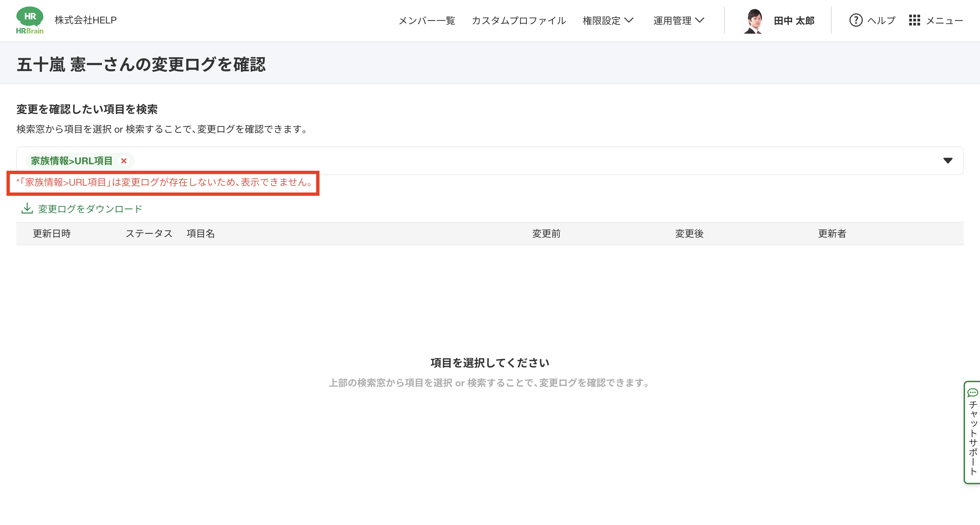Click the help question mark icon
The image size is (980, 525).
855,20
